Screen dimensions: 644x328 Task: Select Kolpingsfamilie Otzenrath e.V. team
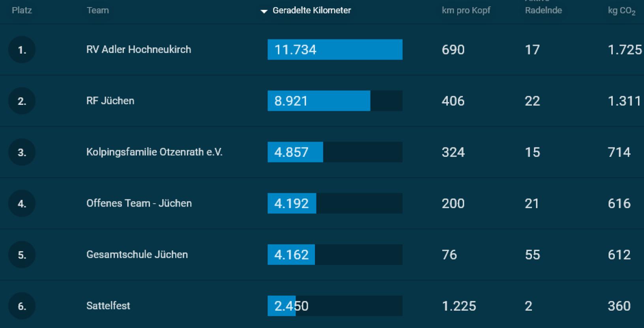point(154,152)
